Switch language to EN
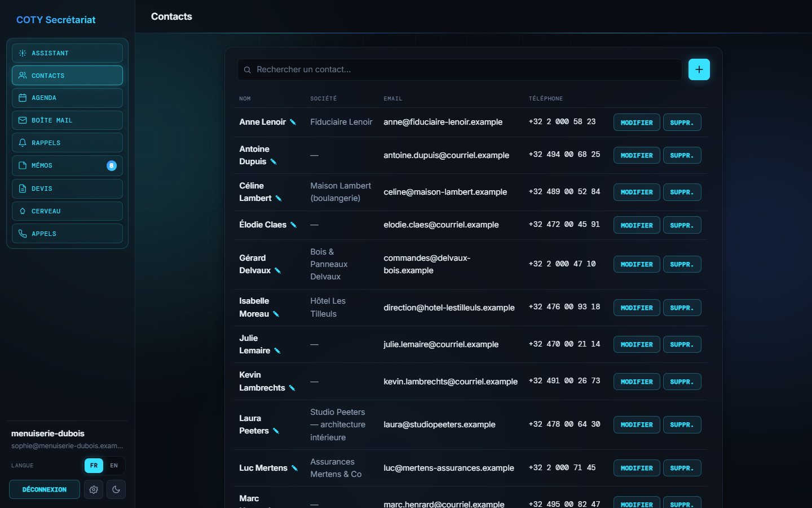This screenshot has width=812, height=508. [x=114, y=466]
